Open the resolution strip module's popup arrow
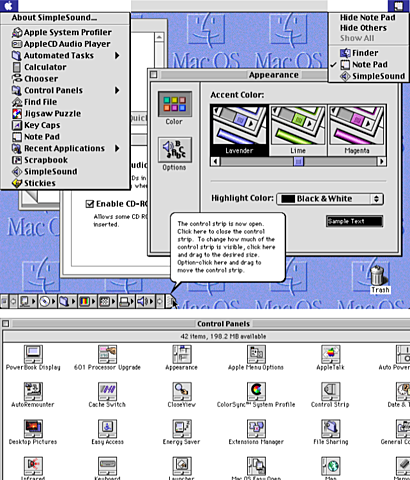This screenshot has width=410, height=480. pos(113,302)
